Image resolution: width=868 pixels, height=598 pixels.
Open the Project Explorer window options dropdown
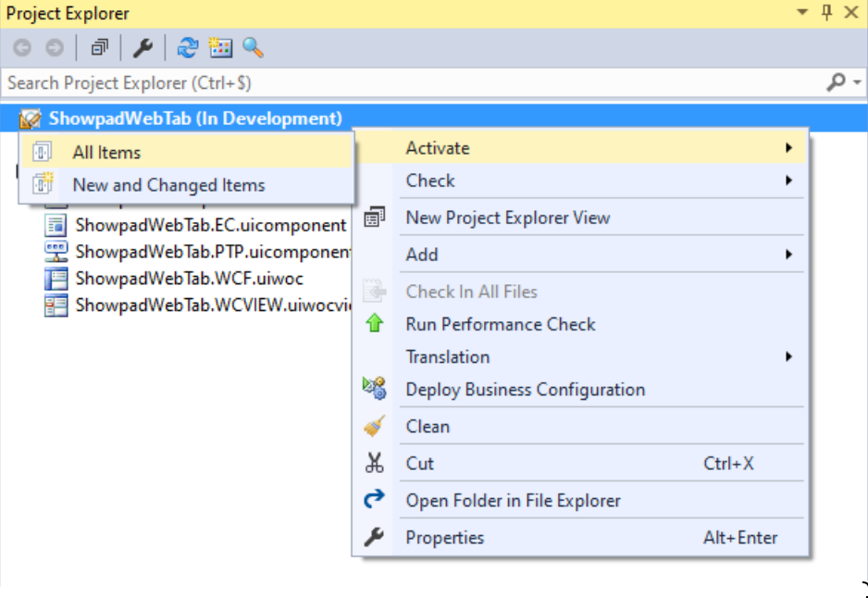click(x=801, y=13)
